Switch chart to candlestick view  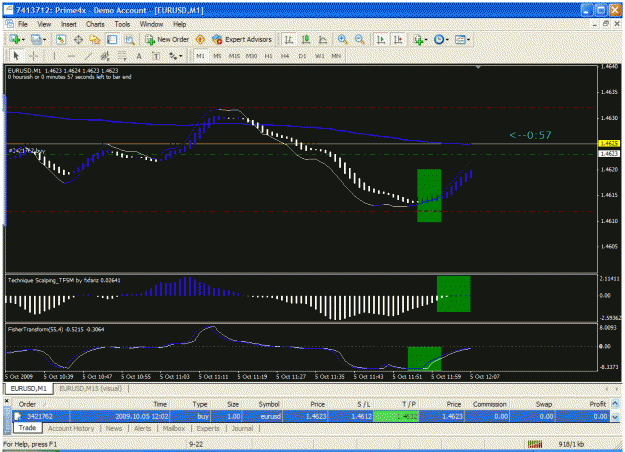tap(306, 39)
